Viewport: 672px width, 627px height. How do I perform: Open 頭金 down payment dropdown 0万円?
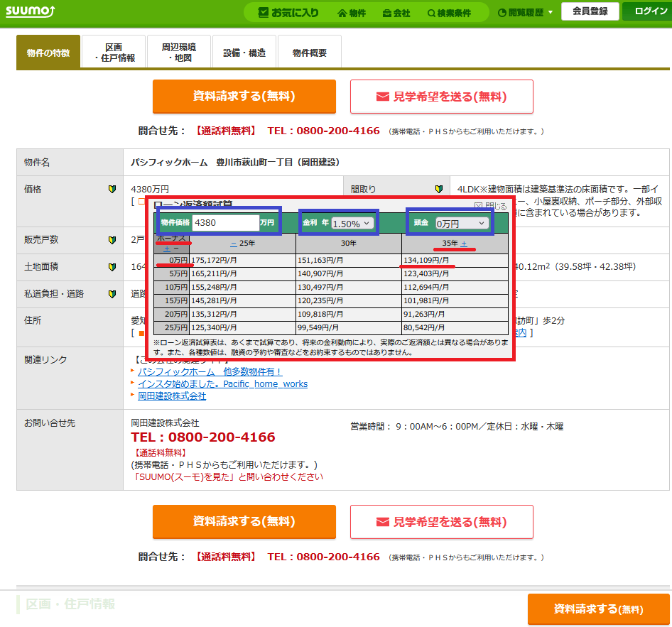pyautogui.click(x=462, y=223)
